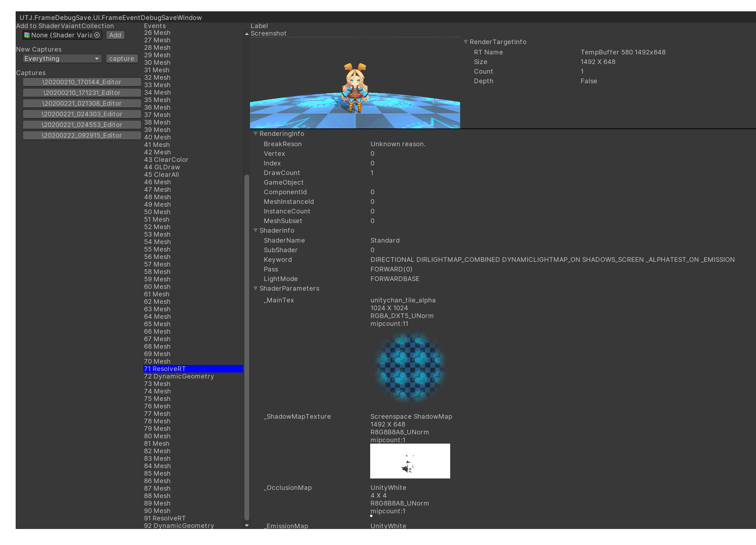
Task: Click the Screenspace ShadowMap texture preview
Action: click(x=410, y=461)
